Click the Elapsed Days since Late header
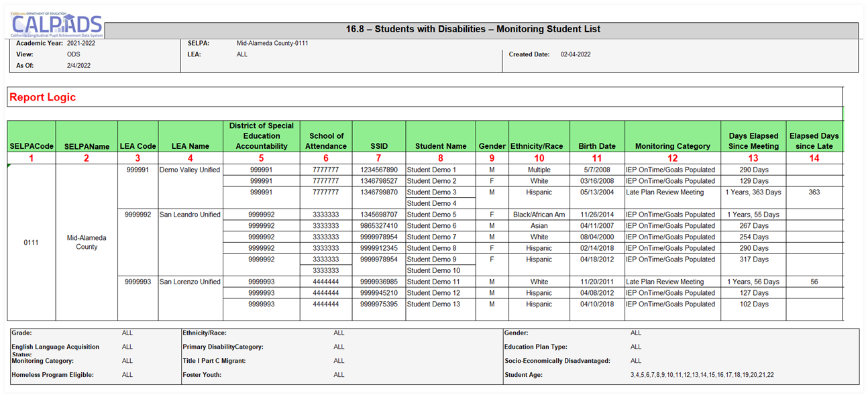This screenshot has width=868, height=397. point(814,141)
